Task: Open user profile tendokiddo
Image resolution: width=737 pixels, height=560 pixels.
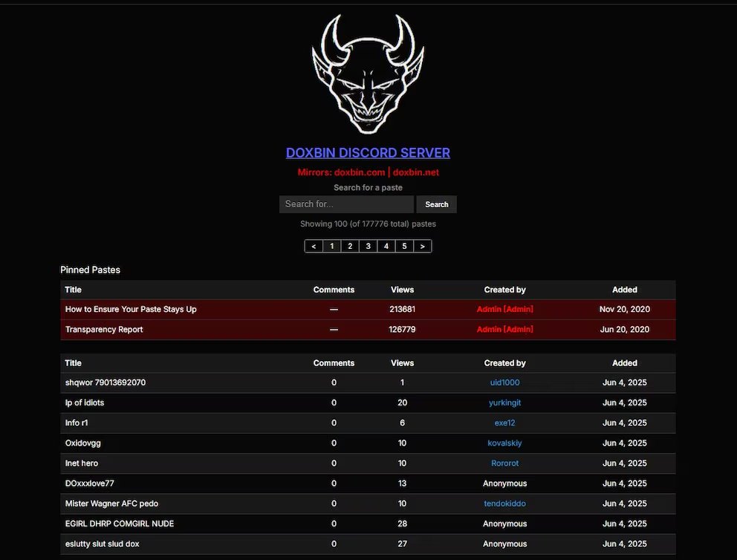Action: [x=504, y=504]
